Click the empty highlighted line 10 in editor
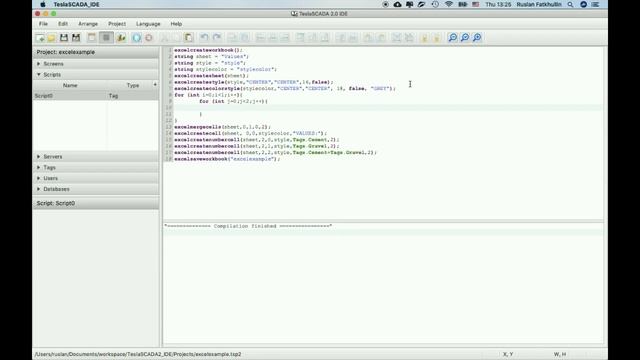This screenshot has height=360, width=640. coord(388,108)
